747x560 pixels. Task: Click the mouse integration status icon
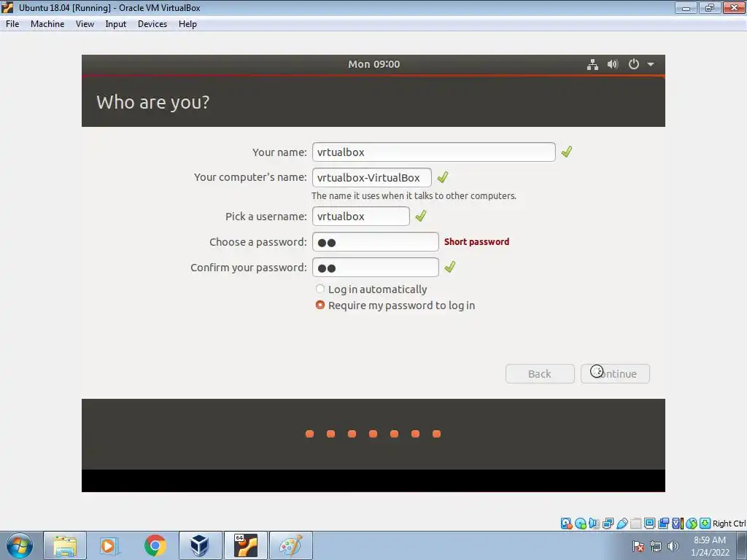[692, 524]
